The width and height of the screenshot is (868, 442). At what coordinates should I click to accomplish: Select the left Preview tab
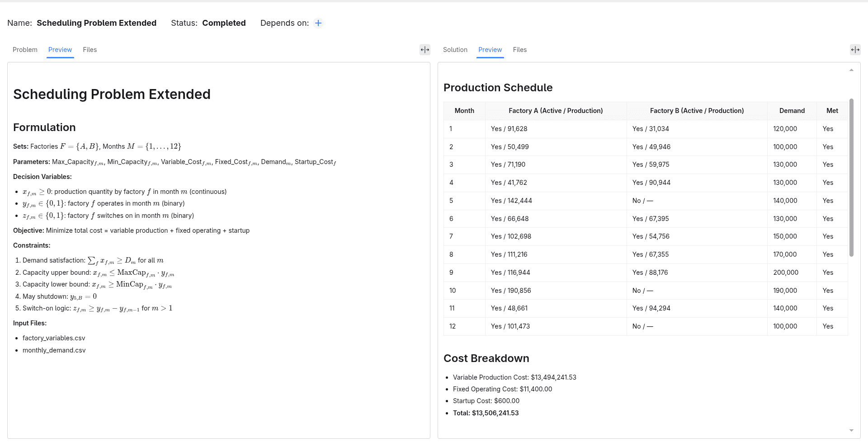point(60,50)
